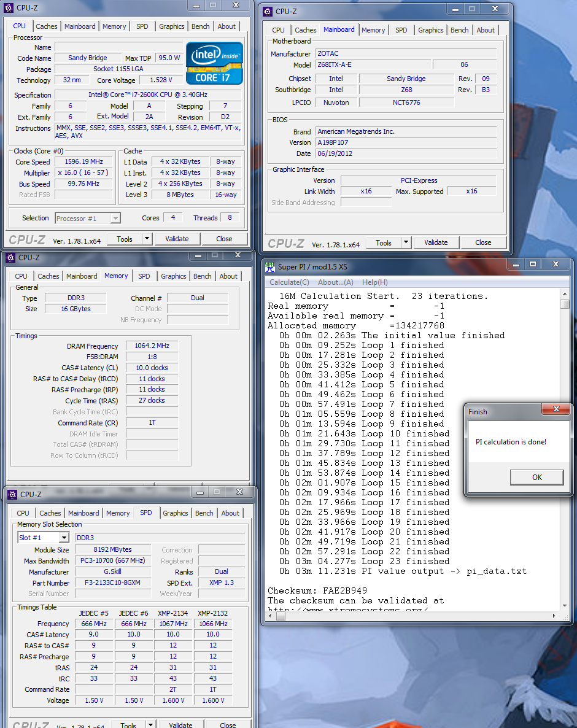The width and height of the screenshot is (577, 728).
Task: Select Memory tab in SPD window
Action: tap(118, 513)
